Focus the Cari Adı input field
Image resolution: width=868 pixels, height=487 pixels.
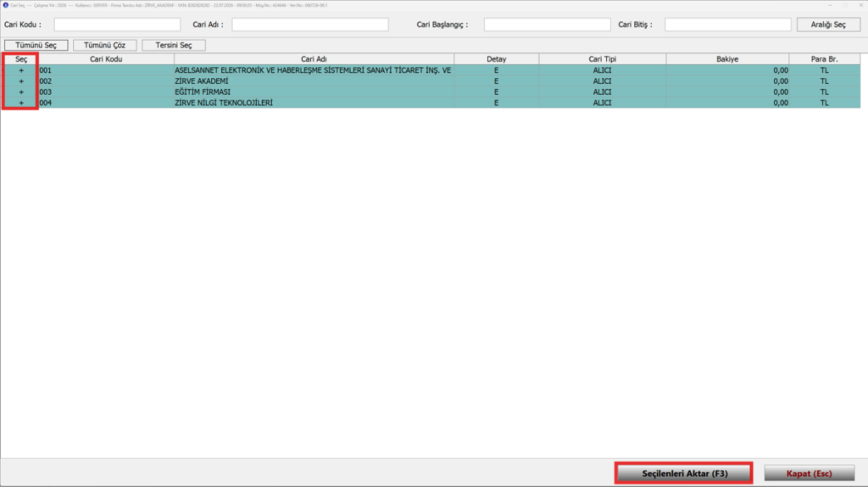[x=310, y=25]
